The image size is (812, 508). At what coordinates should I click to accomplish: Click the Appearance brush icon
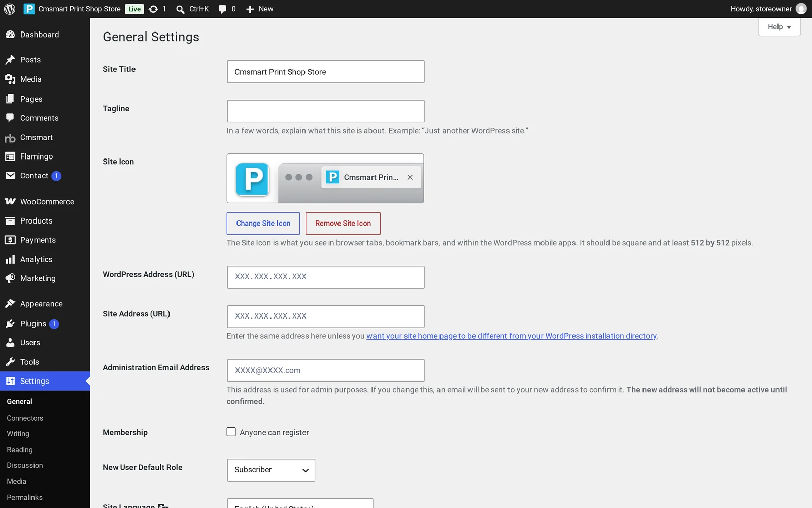10,304
